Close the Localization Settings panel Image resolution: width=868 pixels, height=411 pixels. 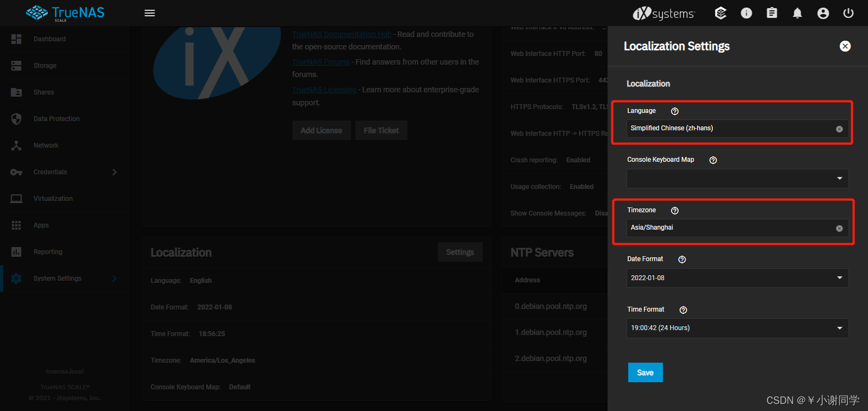(x=845, y=46)
